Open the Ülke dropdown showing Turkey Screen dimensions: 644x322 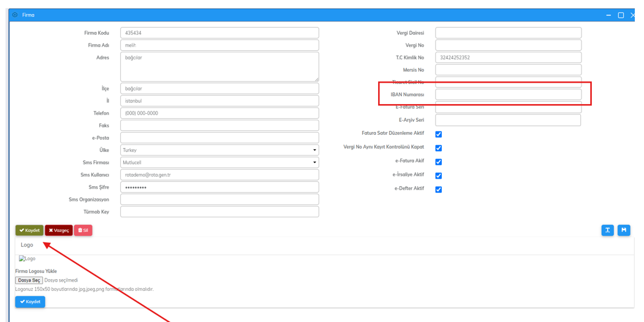tap(219, 150)
